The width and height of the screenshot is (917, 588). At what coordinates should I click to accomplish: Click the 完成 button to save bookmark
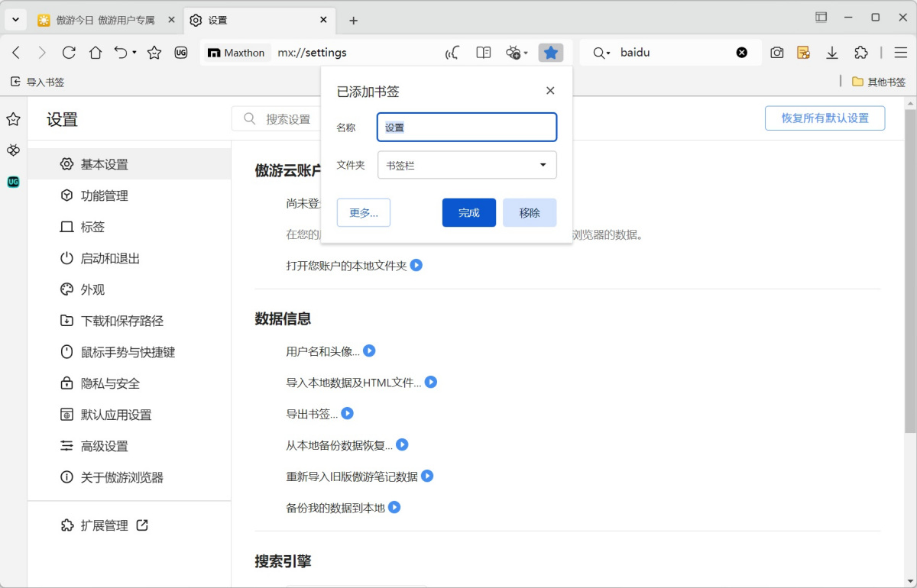(468, 212)
